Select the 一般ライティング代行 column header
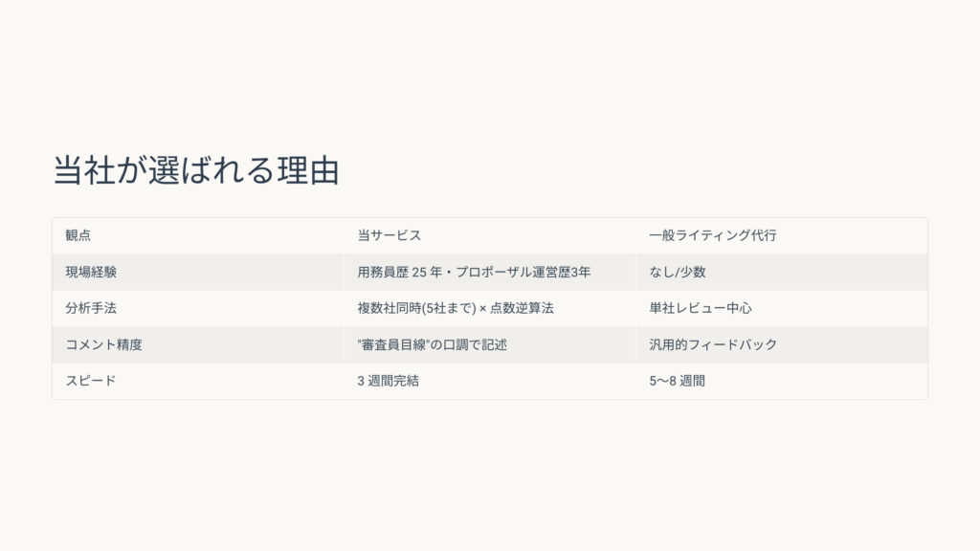 click(x=712, y=235)
